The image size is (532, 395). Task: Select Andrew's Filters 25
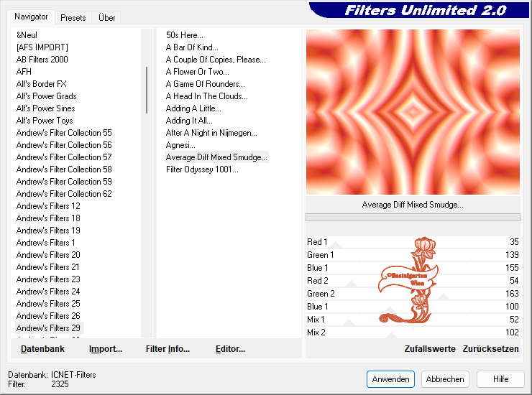tap(48, 304)
